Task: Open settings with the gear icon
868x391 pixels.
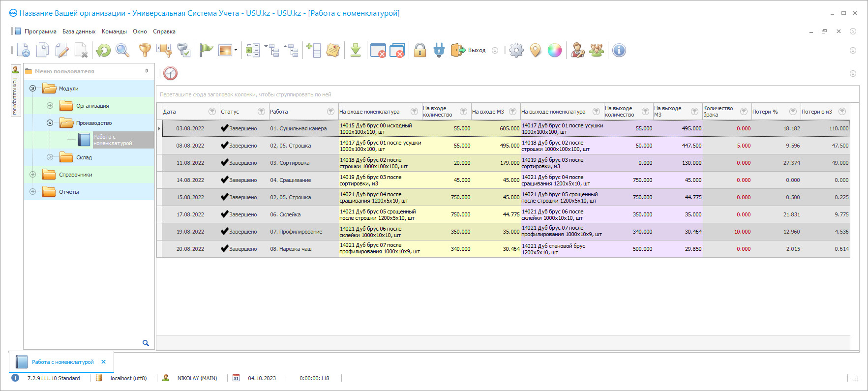Action: tap(516, 50)
